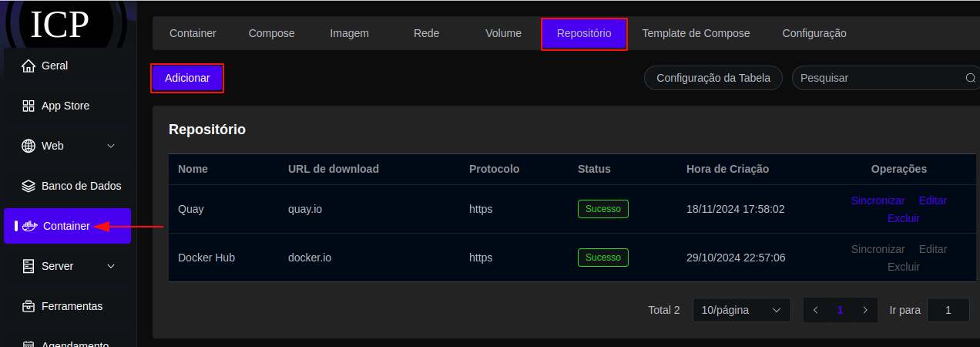This screenshot has width=980, height=347.
Task: Click the Adicionar button
Action: pyautogui.click(x=187, y=79)
